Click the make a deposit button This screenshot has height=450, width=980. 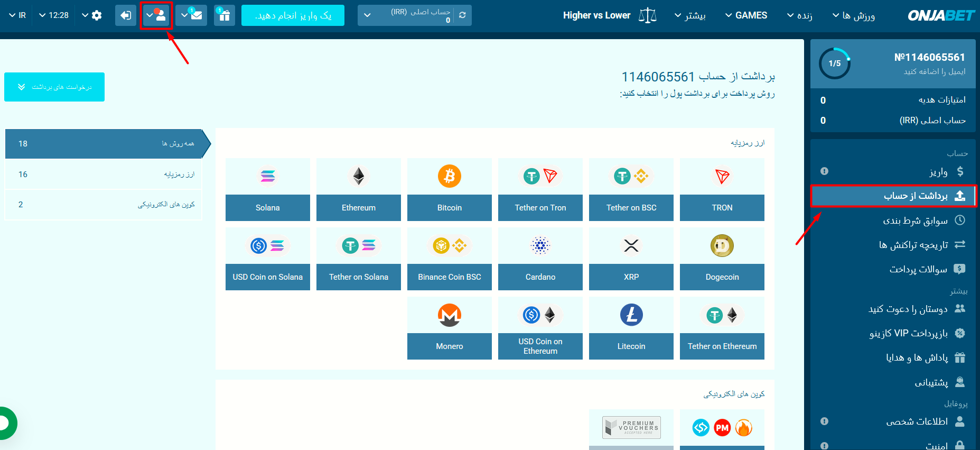(293, 15)
